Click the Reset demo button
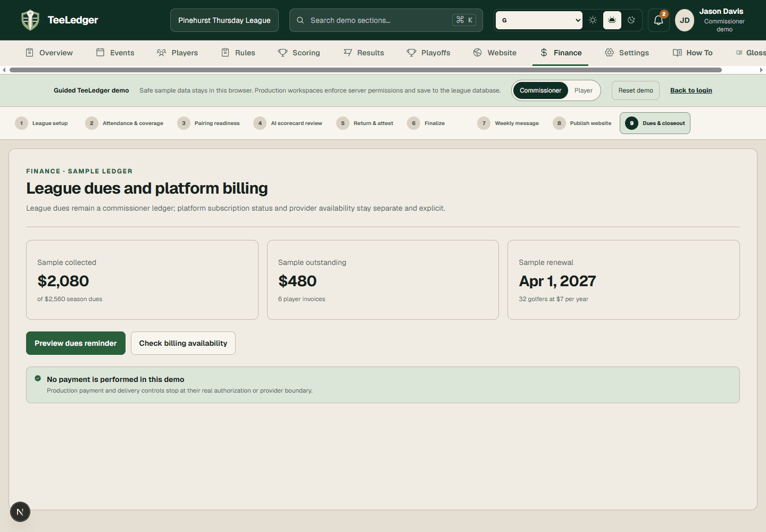Screen dimensions: 766x532 [636, 90]
